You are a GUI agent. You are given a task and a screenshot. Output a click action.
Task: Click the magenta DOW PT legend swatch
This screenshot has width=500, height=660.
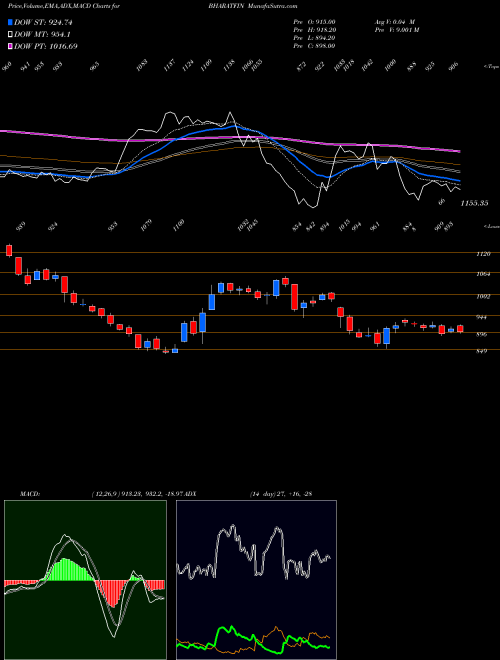click(x=10, y=46)
